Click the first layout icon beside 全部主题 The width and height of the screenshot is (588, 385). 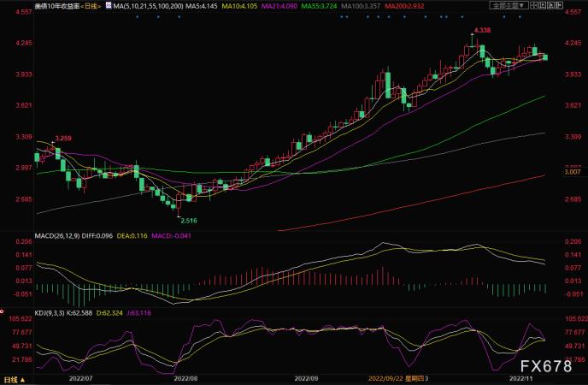tap(533, 5)
